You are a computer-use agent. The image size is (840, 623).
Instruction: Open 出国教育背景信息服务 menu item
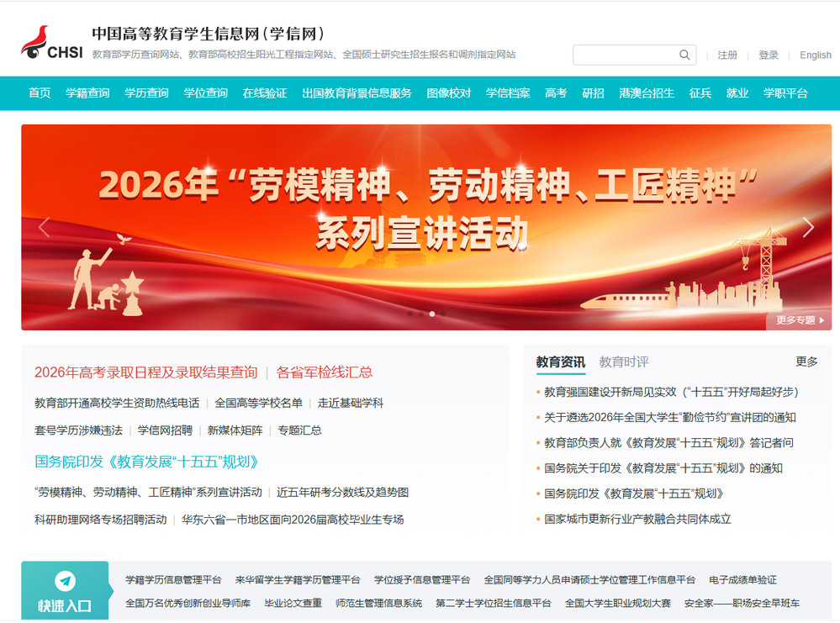[357, 93]
